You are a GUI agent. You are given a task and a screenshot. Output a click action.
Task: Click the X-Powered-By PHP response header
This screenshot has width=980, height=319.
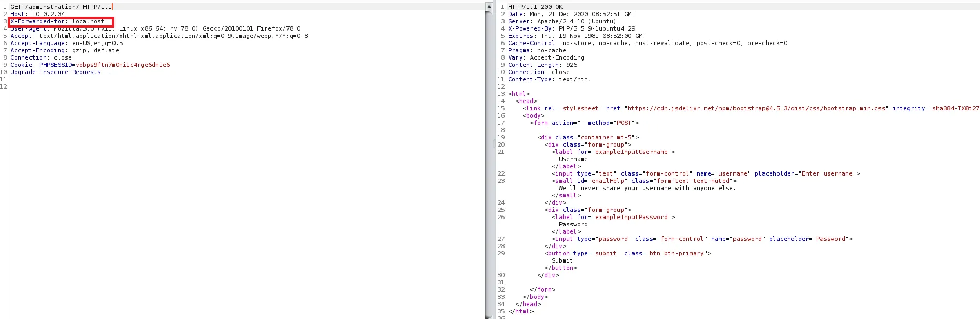[x=571, y=28]
